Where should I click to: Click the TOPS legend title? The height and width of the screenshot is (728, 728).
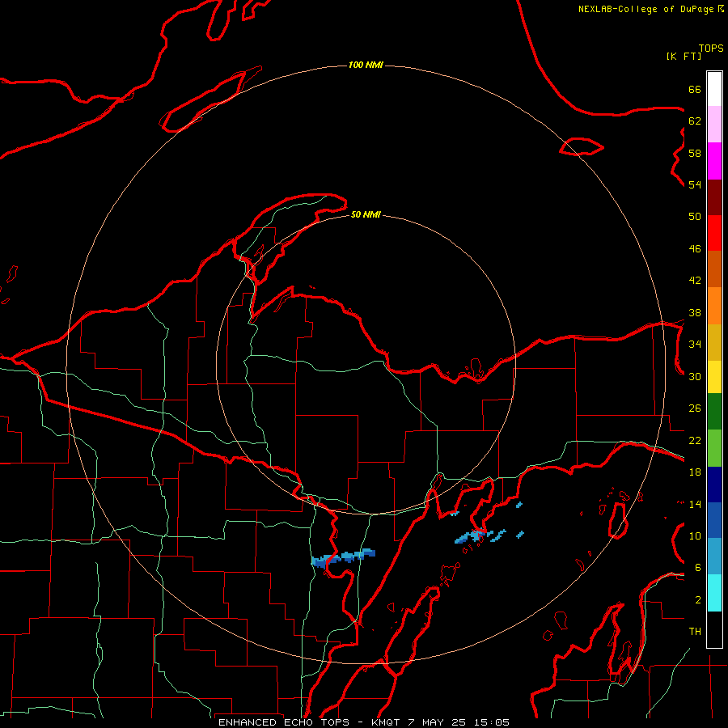point(711,49)
